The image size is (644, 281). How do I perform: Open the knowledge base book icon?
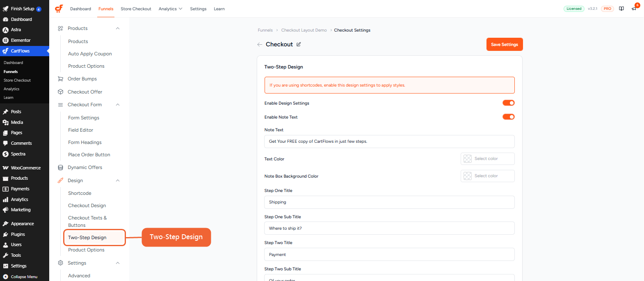(621, 9)
